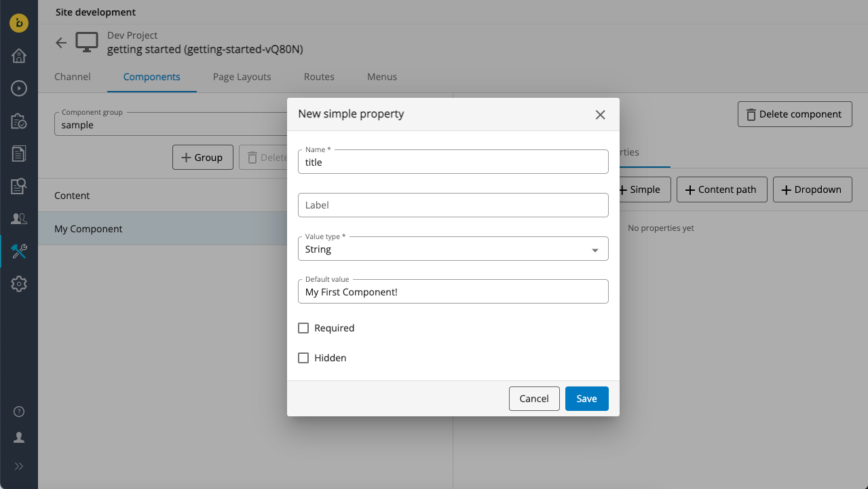The height and width of the screenshot is (489, 868).
Task: Select My Component in the list
Action: [x=163, y=229]
